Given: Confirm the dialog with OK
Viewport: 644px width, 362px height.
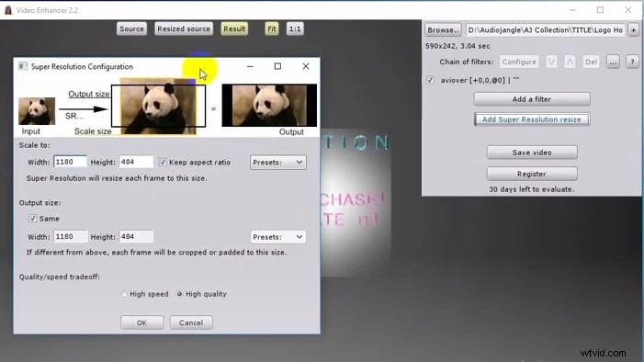Looking at the screenshot, I should click(x=141, y=322).
